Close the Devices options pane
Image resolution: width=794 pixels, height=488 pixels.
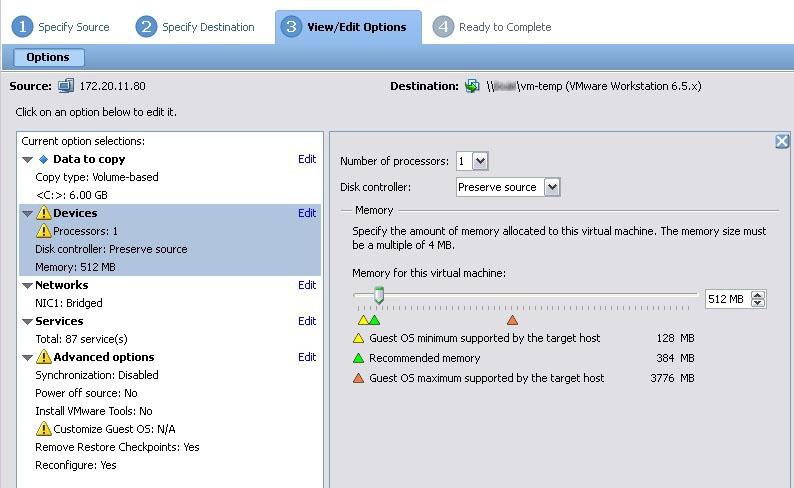[782, 142]
